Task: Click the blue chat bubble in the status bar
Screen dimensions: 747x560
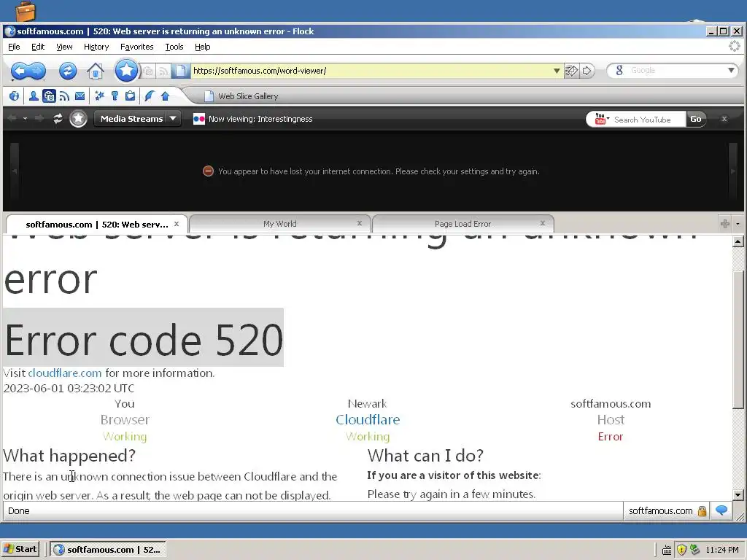Action: pos(721,510)
